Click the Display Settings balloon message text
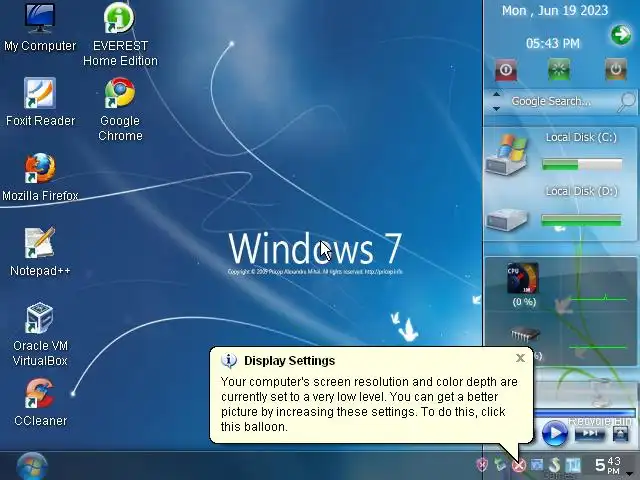The width and height of the screenshot is (640, 480). pos(369,404)
